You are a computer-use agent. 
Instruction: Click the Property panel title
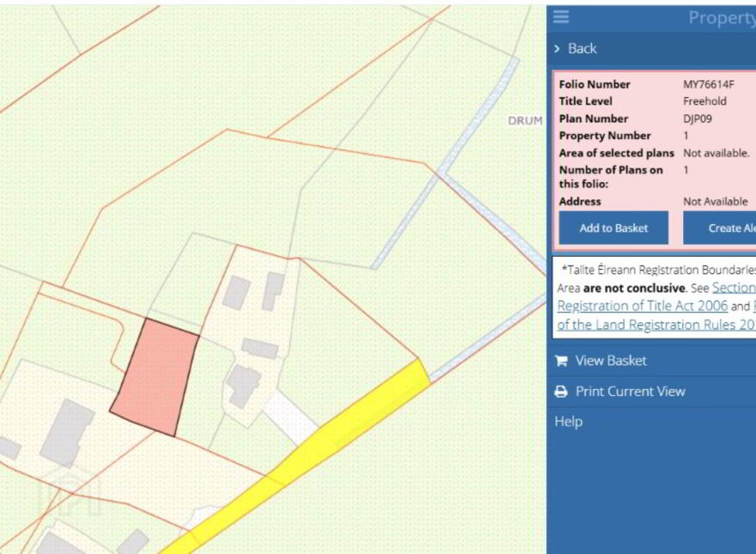coord(722,18)
